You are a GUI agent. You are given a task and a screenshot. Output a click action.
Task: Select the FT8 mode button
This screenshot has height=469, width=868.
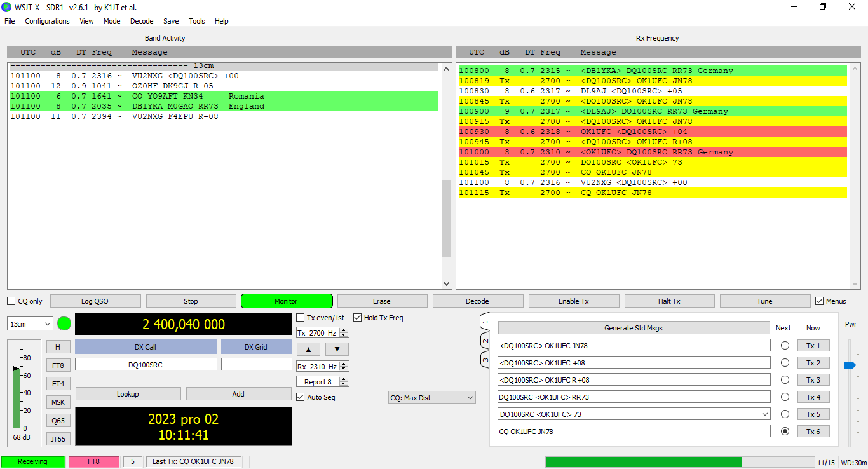[x=58, y=365]
